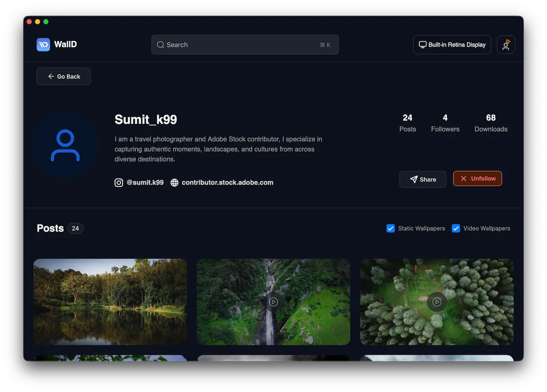View the 4 Followers stat
This screenshot has height=392, width=547.
[445, 123]
